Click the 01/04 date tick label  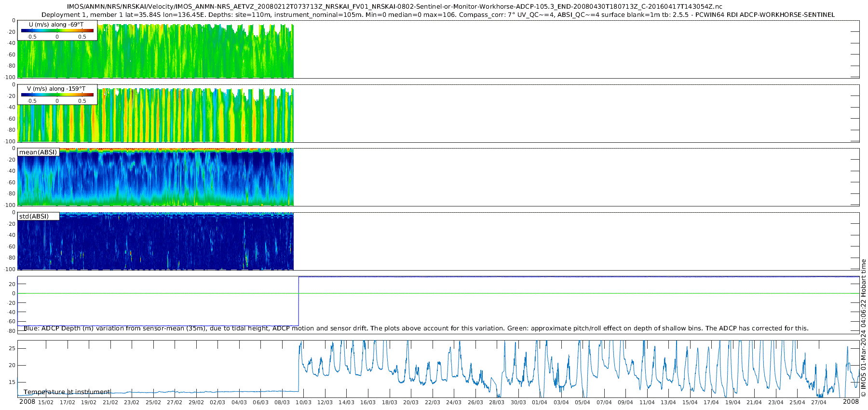pyautogui.click(x=540, y=402)
